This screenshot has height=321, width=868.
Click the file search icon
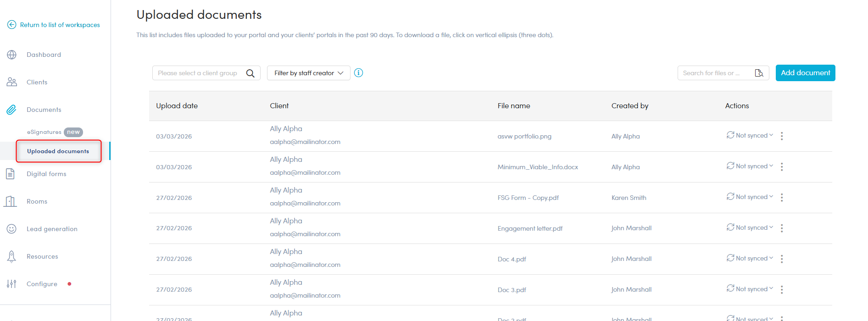(x=759, y=73)
